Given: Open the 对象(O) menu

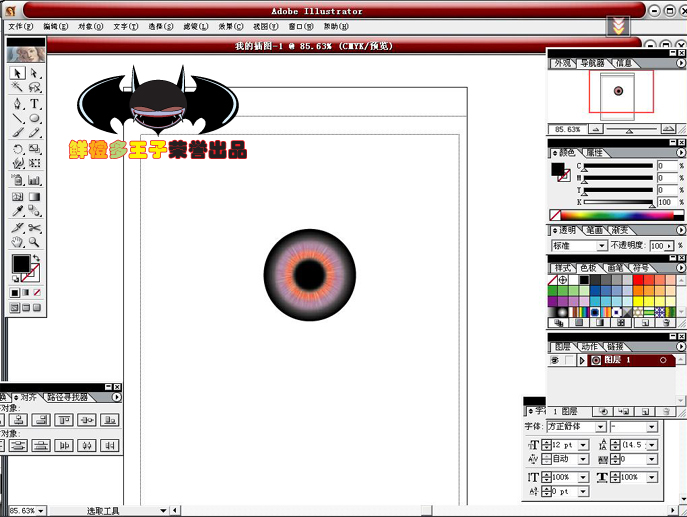Looking at the screenshot, I should point(91,26).
